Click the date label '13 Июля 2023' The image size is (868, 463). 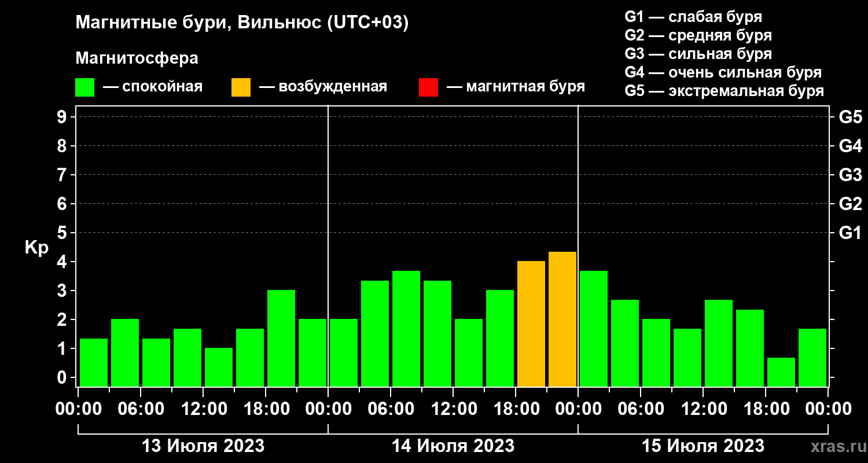click(203, 446)
